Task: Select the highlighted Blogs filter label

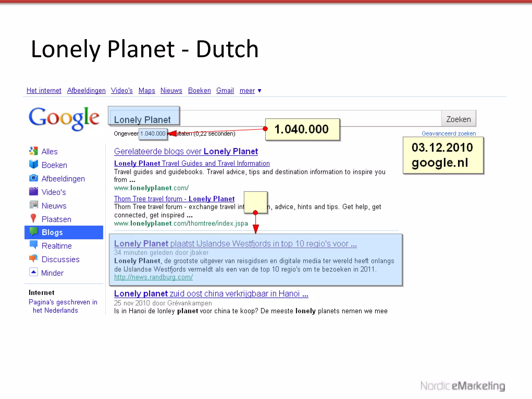Action: coord(52,232)
